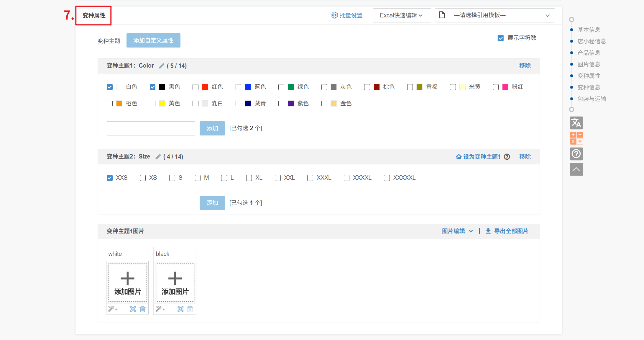
Task: Open the orange calculator tool icon
Action: tap(576, 138)
